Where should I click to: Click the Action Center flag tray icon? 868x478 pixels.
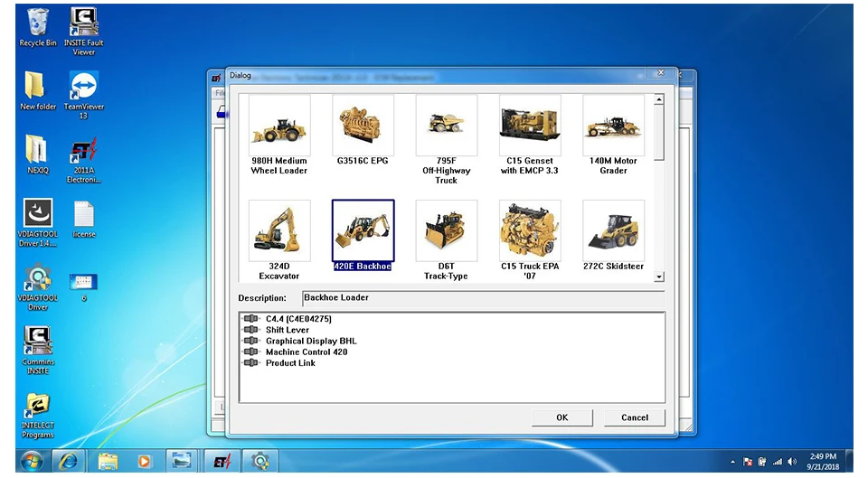point(748,462)
